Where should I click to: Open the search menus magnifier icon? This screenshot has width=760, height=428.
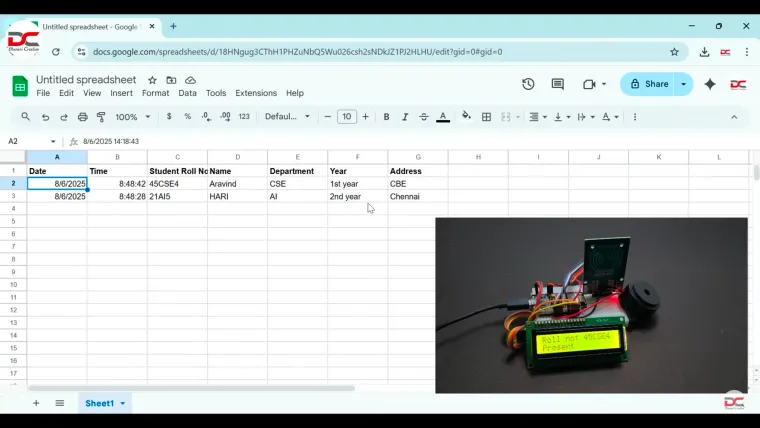click(26, 117)
